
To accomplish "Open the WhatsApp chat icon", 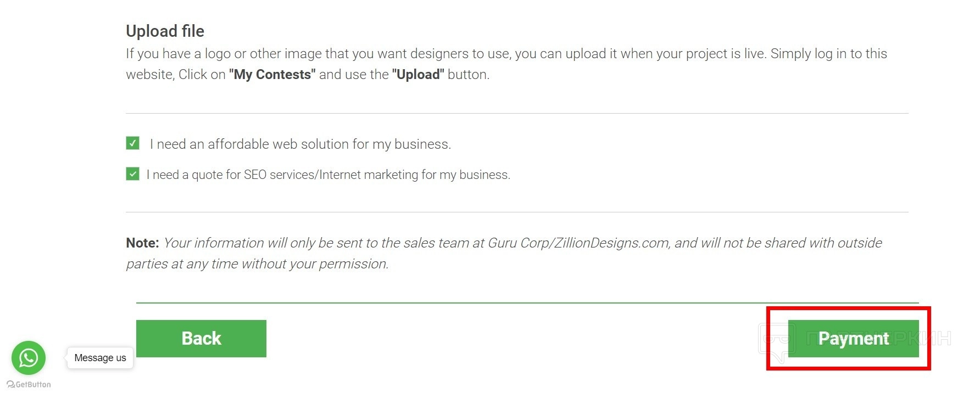I will [x=29, y=358].
